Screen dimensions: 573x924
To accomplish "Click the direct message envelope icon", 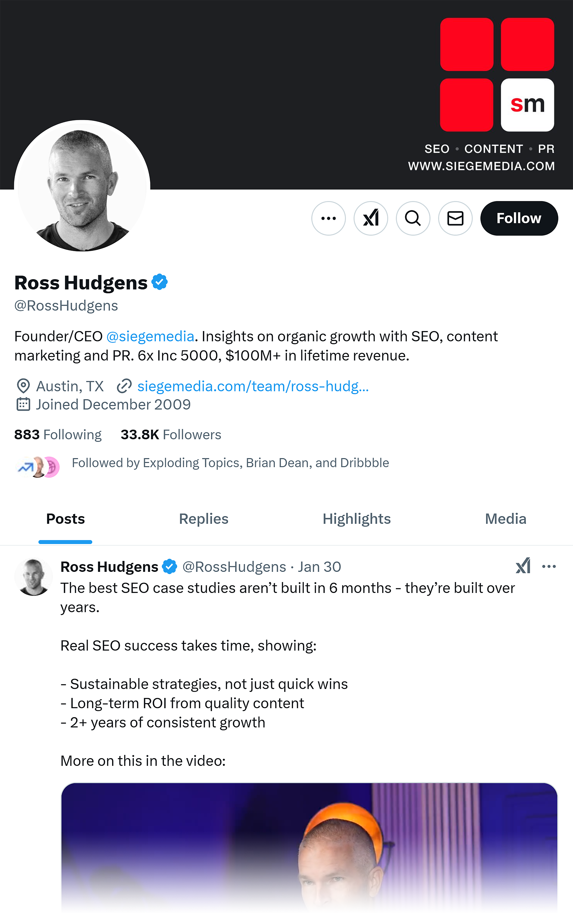I will coord(455,218).
